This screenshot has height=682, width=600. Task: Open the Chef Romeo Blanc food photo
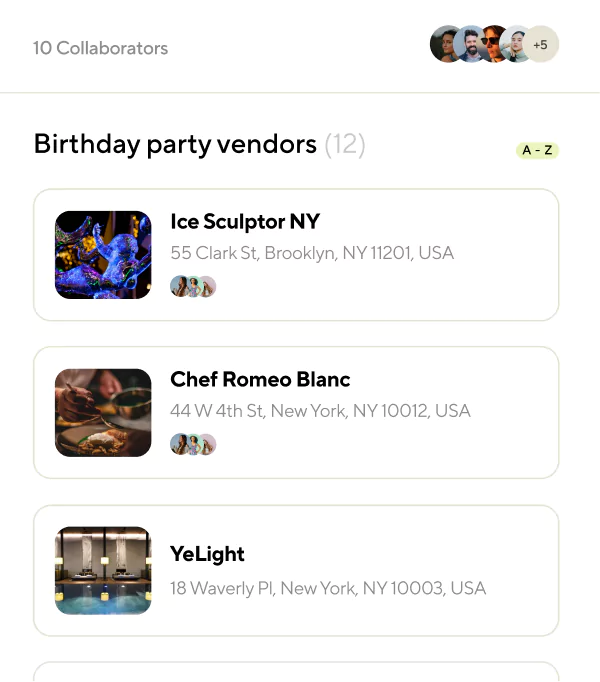point(103,413)
